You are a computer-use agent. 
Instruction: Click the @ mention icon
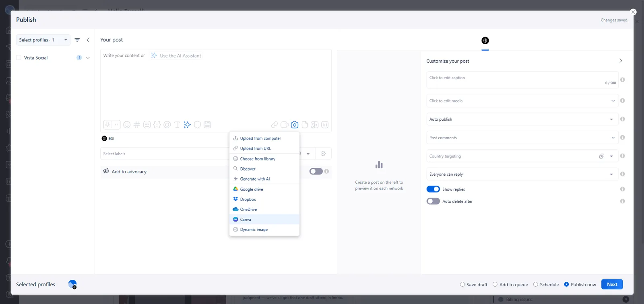(x=167, y=125)
